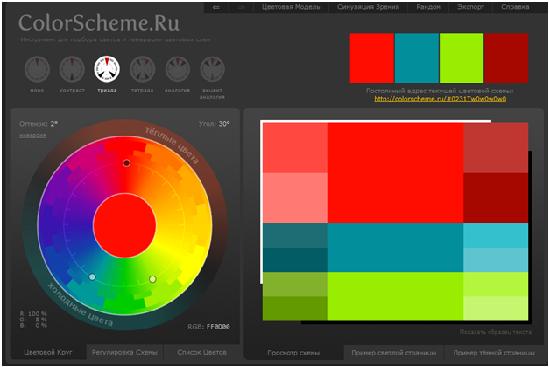Viewport: 549px width, 367px height.
Task: Select the тетрада scheme wheel icon
Action: [x=143, y=69]
